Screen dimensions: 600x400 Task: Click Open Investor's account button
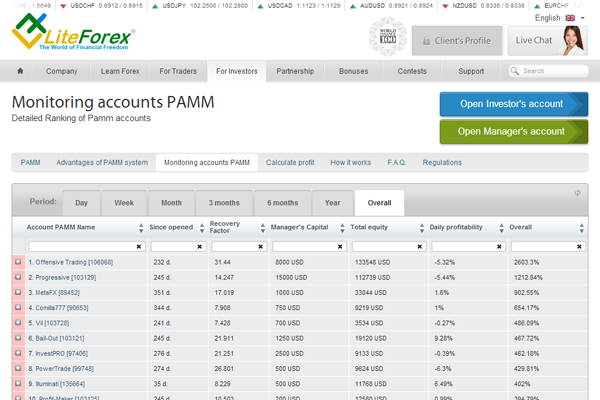pos(514,104)
